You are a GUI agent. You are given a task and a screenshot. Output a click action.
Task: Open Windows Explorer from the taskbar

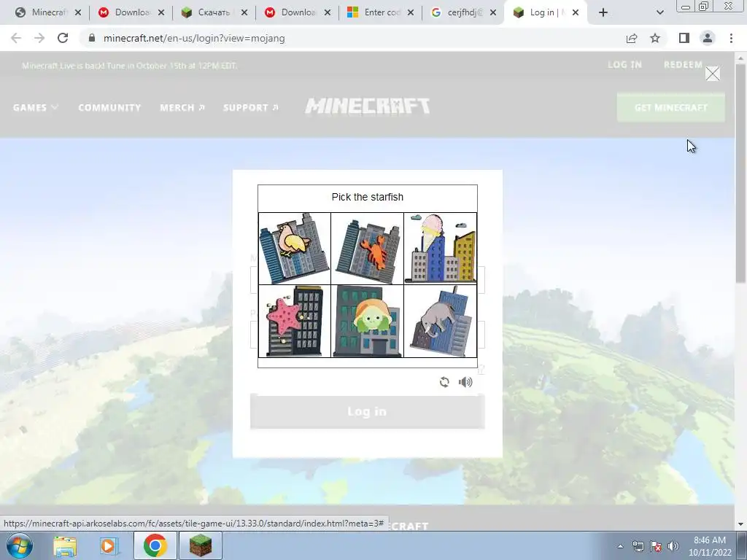click(65, 545)
